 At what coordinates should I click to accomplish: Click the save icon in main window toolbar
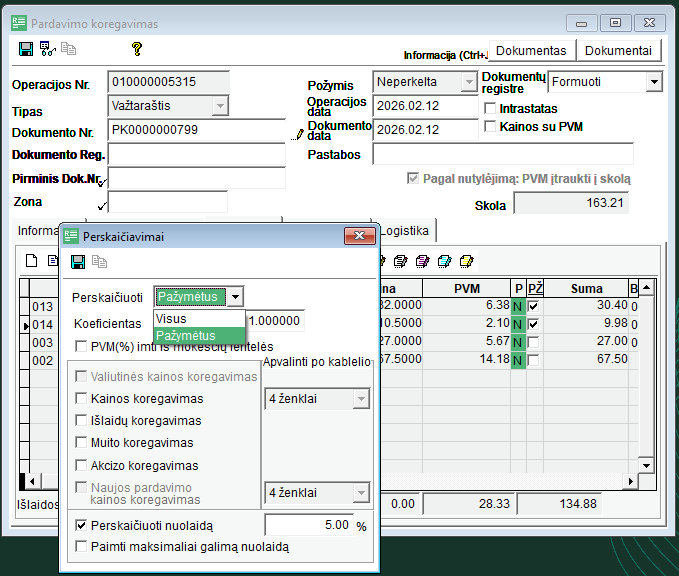pos(26,48)
